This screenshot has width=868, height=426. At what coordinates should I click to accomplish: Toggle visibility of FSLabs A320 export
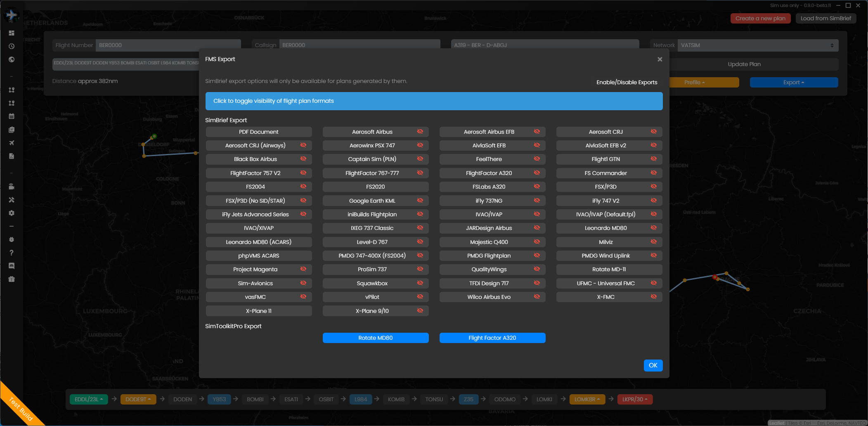point(537,187)
